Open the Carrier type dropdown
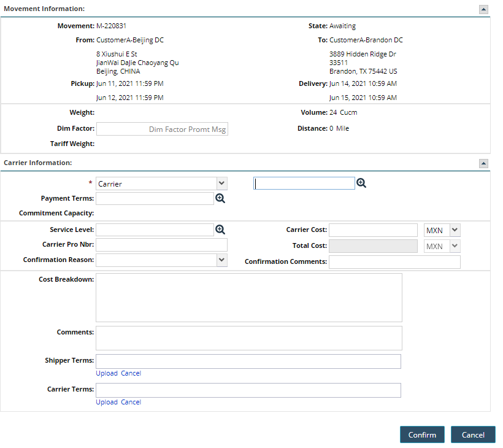Screen dimensions: 503x448 [161, 183]
